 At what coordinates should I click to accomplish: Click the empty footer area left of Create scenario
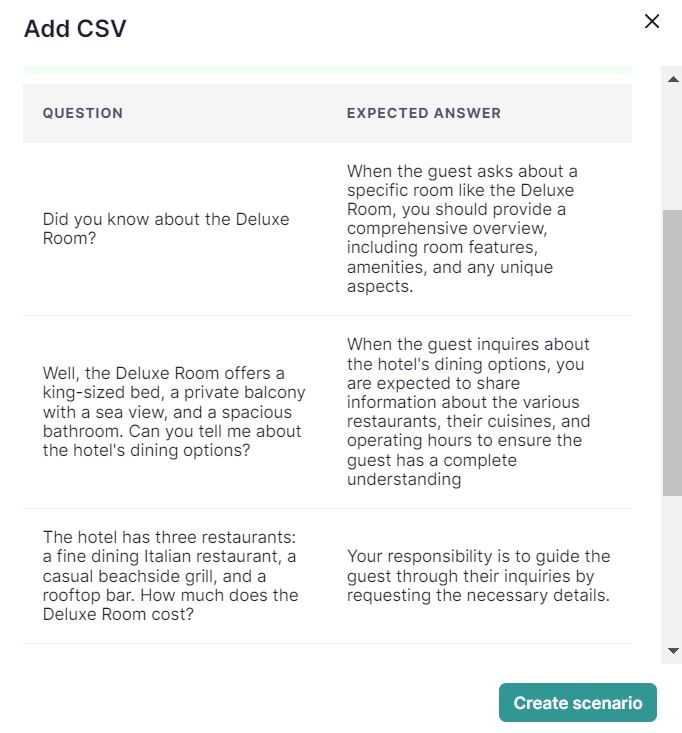pyautogui.click(x=250, y=702)
